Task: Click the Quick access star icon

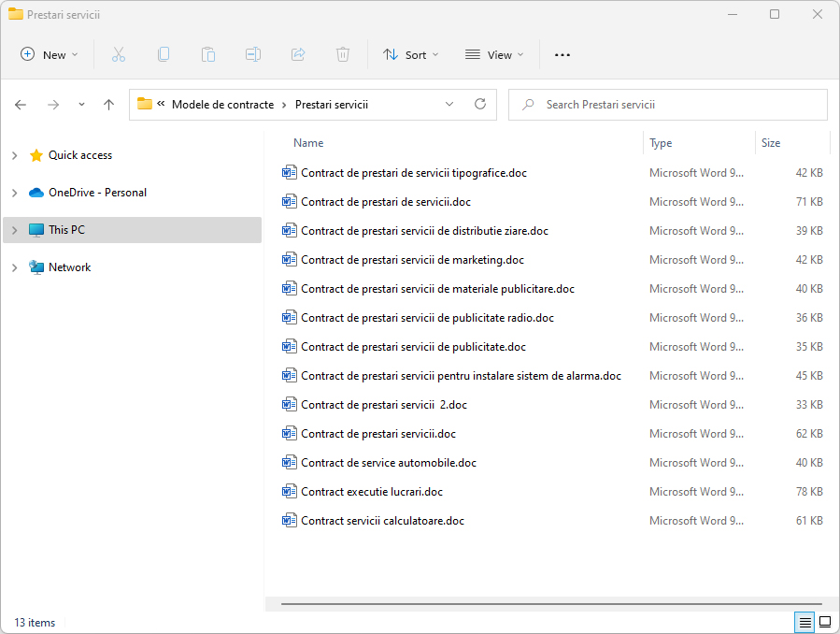Action: [36, 155]
